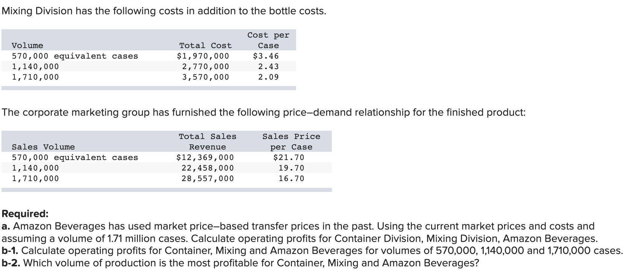Click the Total Sales Revenue header
644x278 pixels.
click(208, 142)
